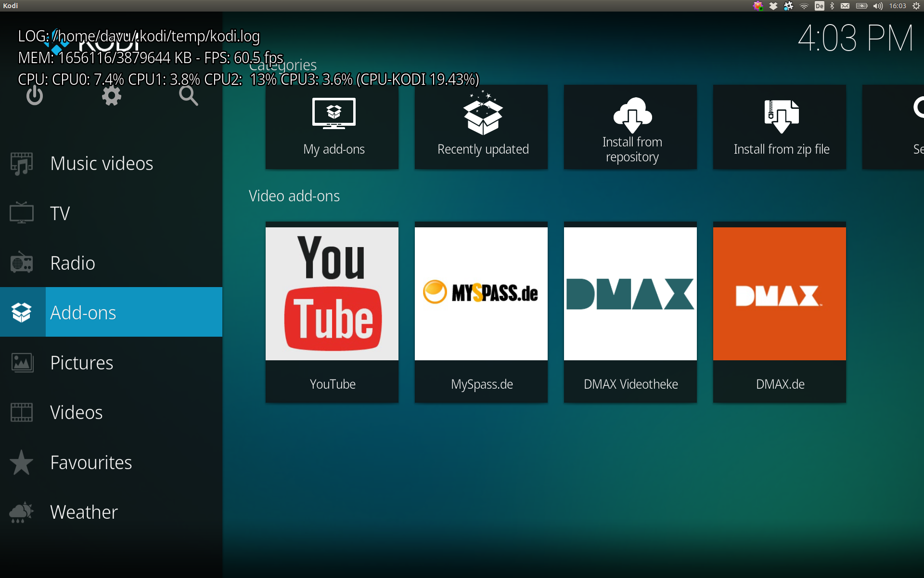
Task: Click the MySpass.de add-on label
Action: [482, 384]
